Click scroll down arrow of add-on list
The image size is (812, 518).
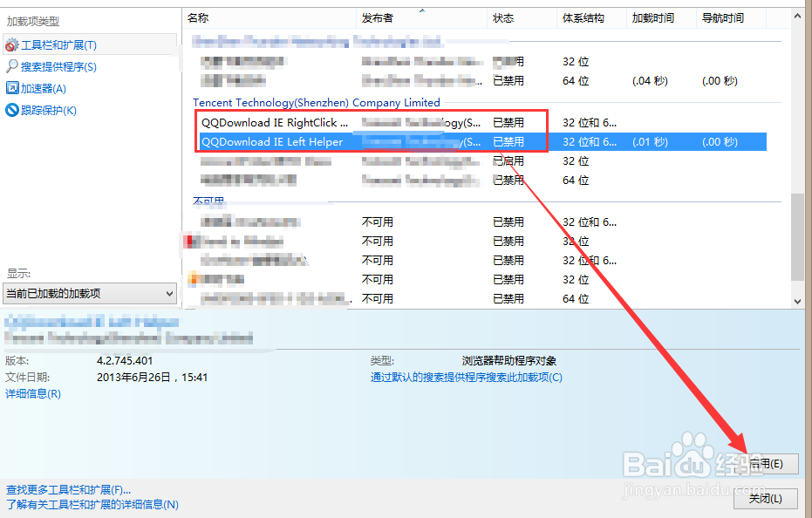(x=797, y=301)
